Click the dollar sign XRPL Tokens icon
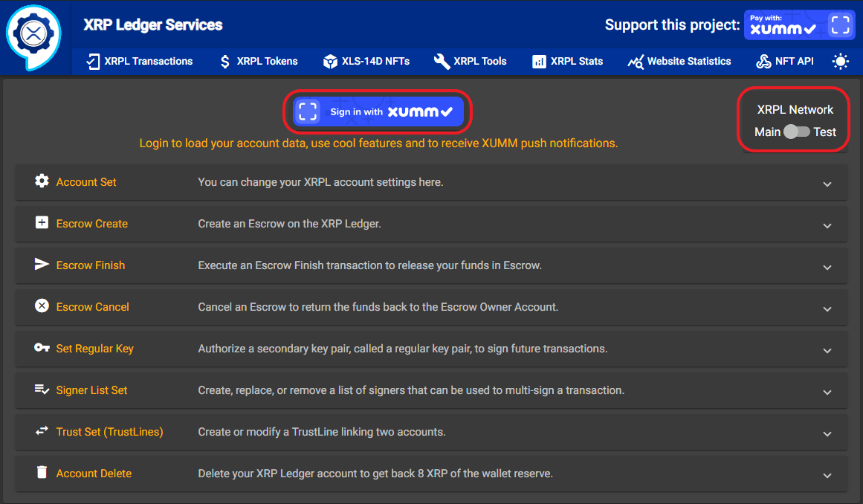Viewport: 863px width, 504px height. (x=224, y=62)
